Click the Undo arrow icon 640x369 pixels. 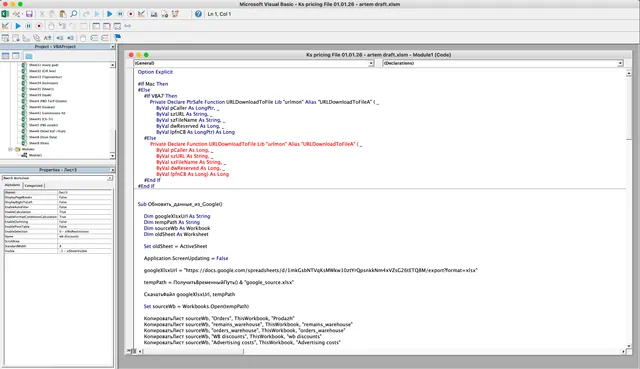click(x=86, y=14)
